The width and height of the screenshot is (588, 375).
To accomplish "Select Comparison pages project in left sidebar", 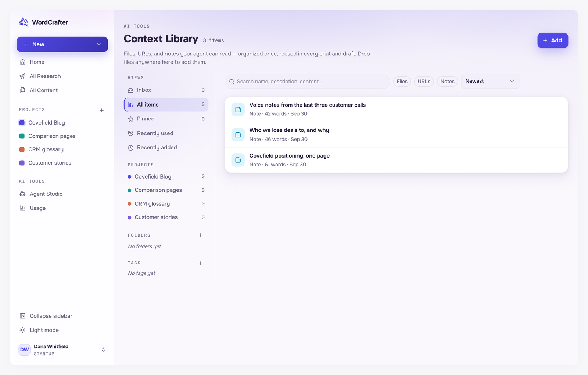I will [62, 136].
